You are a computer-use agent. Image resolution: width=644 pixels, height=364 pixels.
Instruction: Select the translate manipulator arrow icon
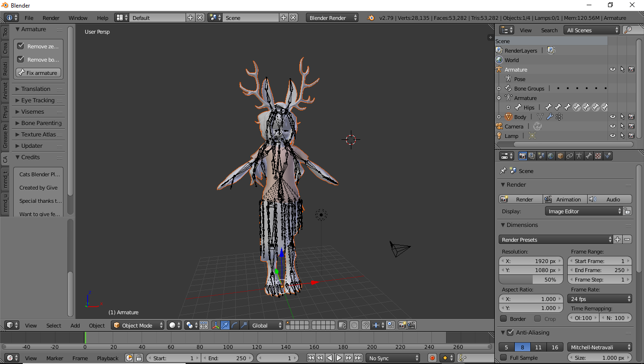tap(225, 325)
